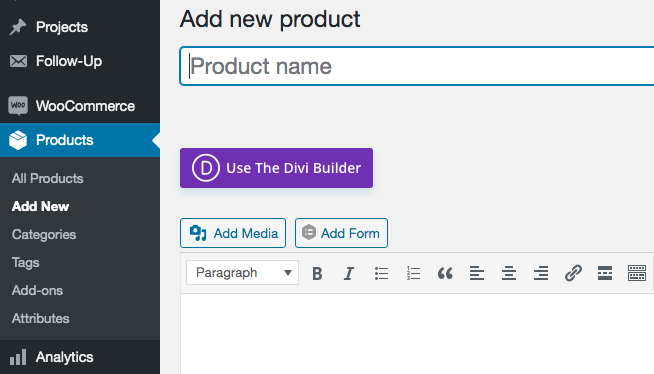The width and height of the screenshot is (654, 374).
Task: Go to All Products submenu
Action: point(48,178)
